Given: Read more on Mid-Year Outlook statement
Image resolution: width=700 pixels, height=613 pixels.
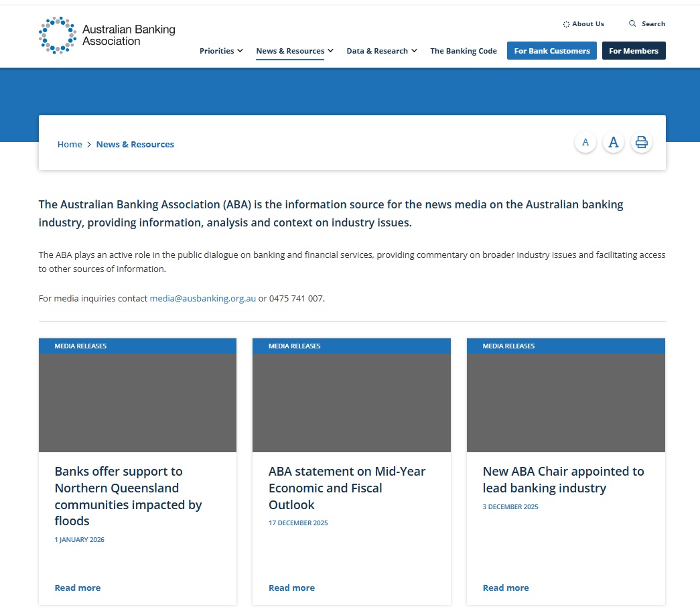Looking at the screenshot, I should (291, 588).
